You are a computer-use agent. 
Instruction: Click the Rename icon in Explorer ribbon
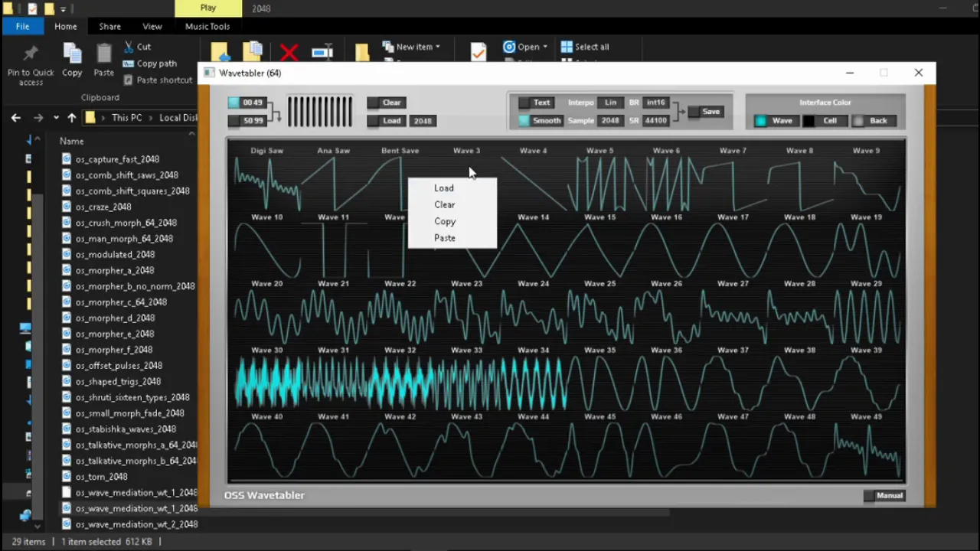(322, 52)
